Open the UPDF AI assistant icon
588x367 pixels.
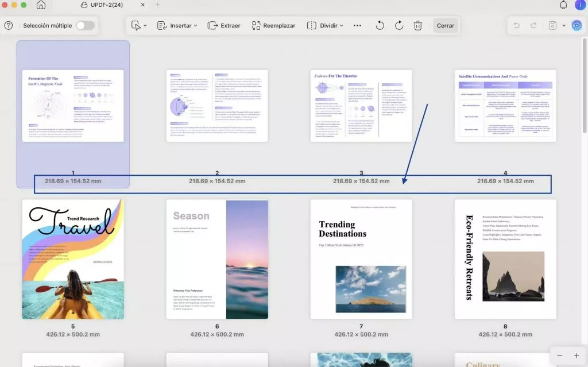tap(577, 25)
